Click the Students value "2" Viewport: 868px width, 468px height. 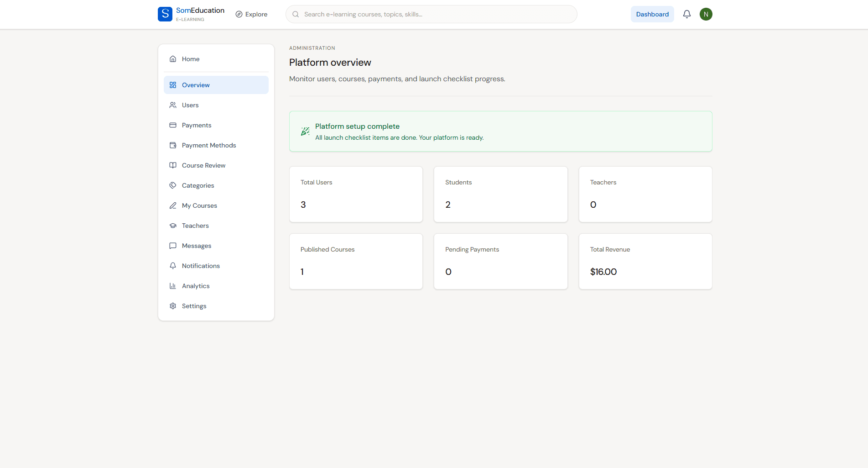[448, 205]
